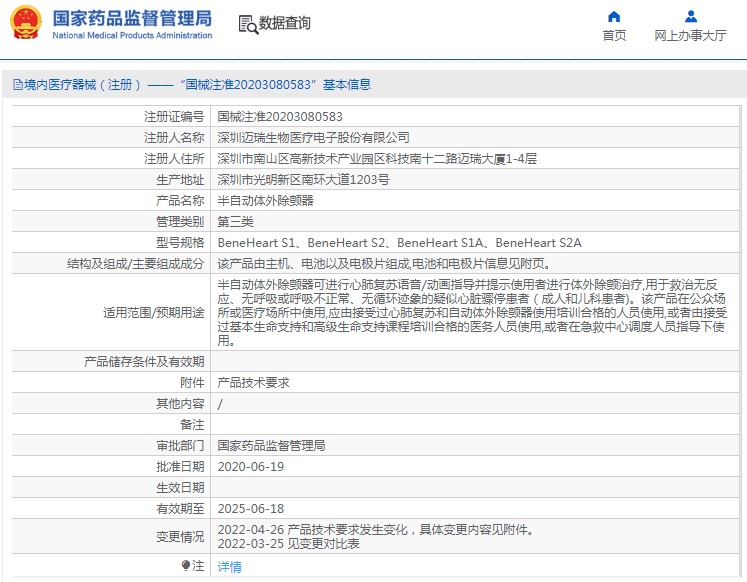Click 2022-03-25 见变更对比表 line
The height and width of the screenshot is (582, 747).
click(x=288, y=544)
